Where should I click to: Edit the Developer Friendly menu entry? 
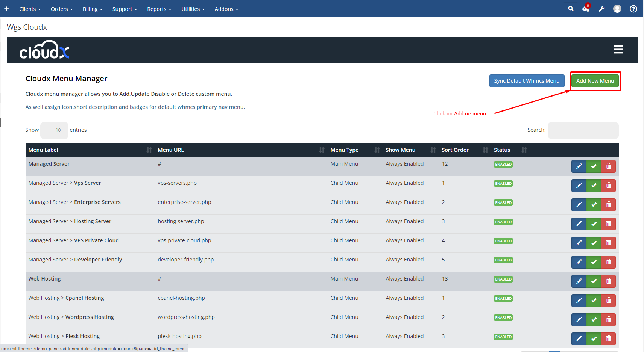(x=579, y=262)
